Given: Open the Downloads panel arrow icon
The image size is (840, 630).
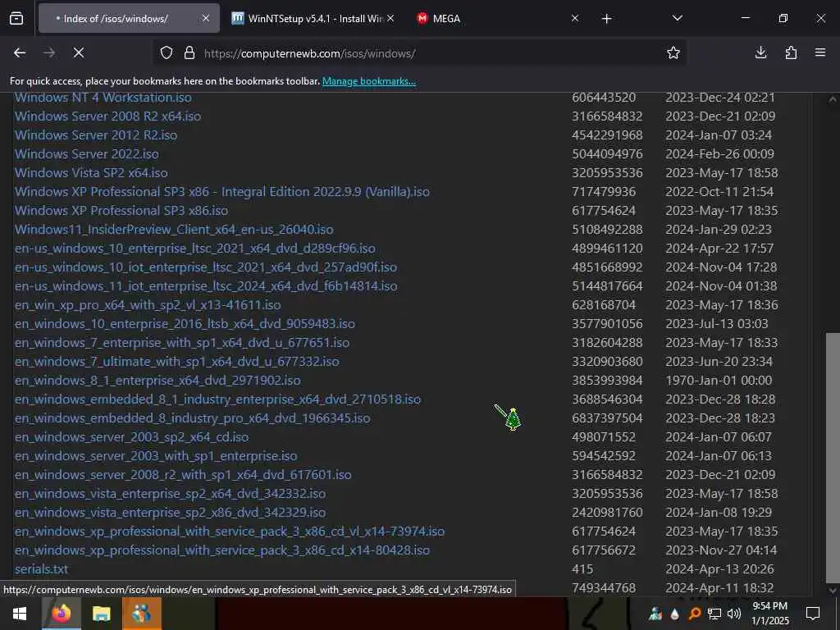Looking at the screenshot, I should pos(760,52).
